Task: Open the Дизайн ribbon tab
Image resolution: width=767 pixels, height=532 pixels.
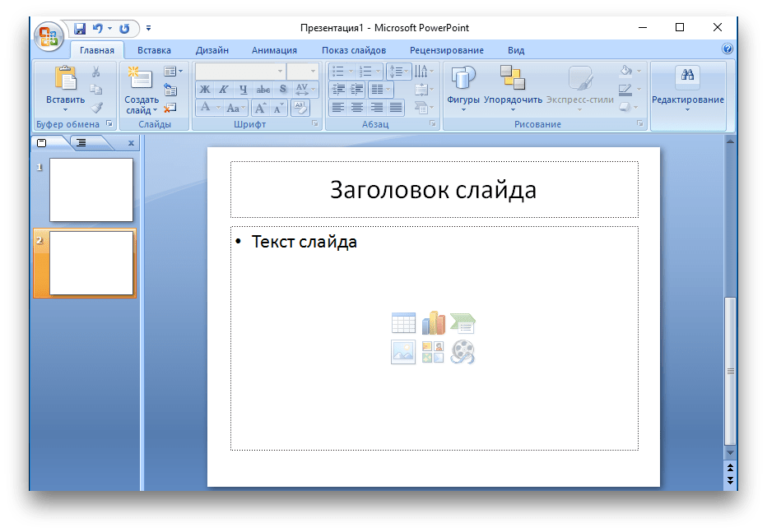Action: tap(212, 50)
